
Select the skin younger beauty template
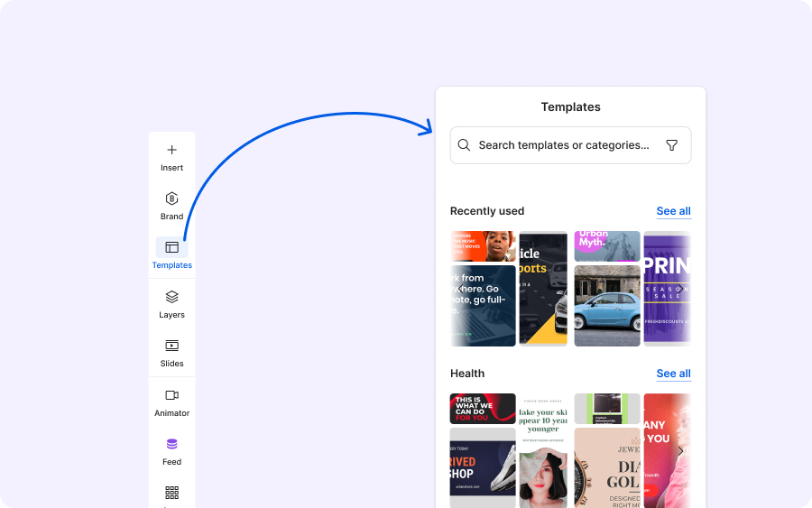pyautogui.click(x=543, y=450)
